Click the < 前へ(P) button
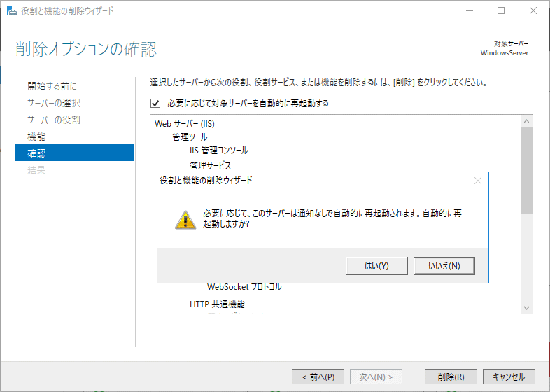The height and width of the screenshot is (392, 550). (x=318, y=377)
